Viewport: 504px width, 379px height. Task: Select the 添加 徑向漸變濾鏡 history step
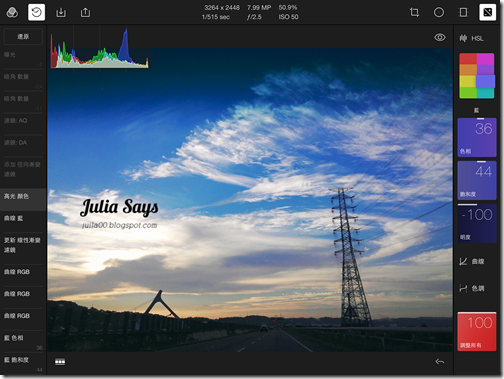[x=23, y=173]
